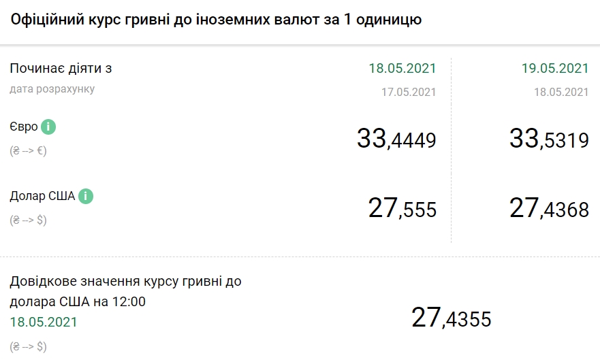Click the info icon beside Долар США
This screenshot has height=364, width=600.
point(85,196)
